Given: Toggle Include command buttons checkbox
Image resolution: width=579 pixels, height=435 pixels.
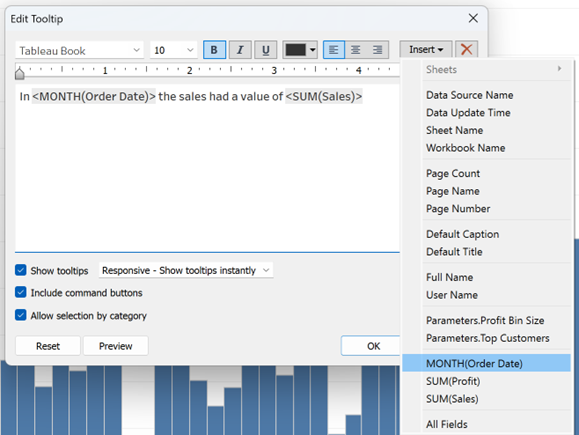Looking at the screenshot, I should coord(21,292).
